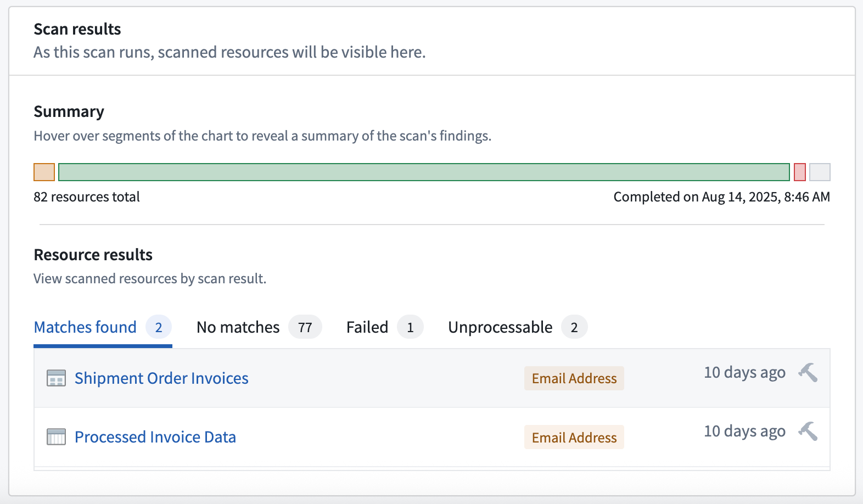Click Email Address tag on Processed Invoice Data

pos(574,438)
